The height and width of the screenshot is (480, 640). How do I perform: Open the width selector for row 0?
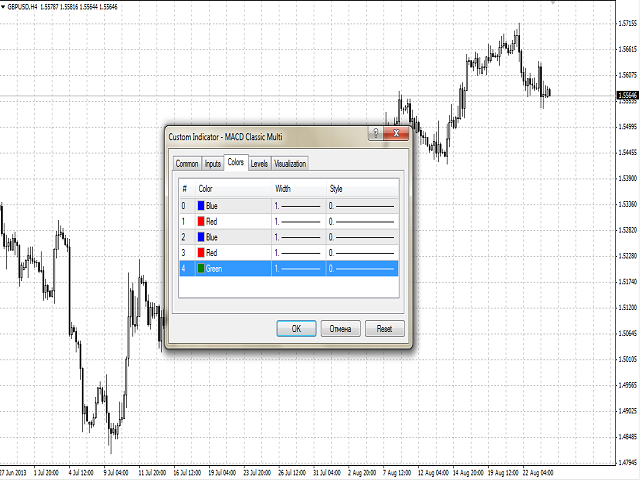point(299,206)
